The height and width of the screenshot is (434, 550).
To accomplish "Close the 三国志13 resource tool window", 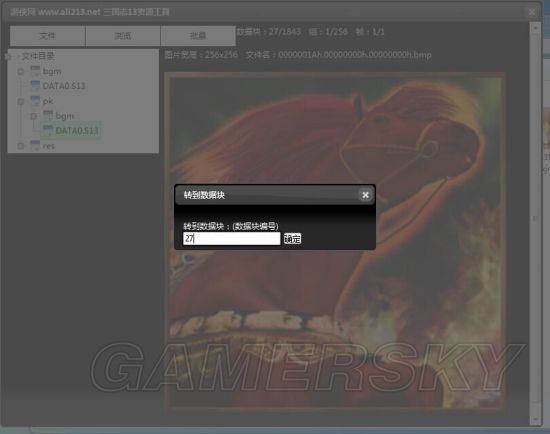I will tap(532, 12).
